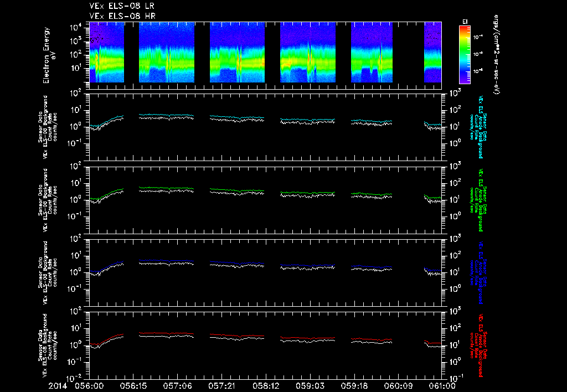This screenshot has height=392, width=567.
Task: Click the "058:12" time axis label
Action: pyautogui.click(x=266, y=386)
